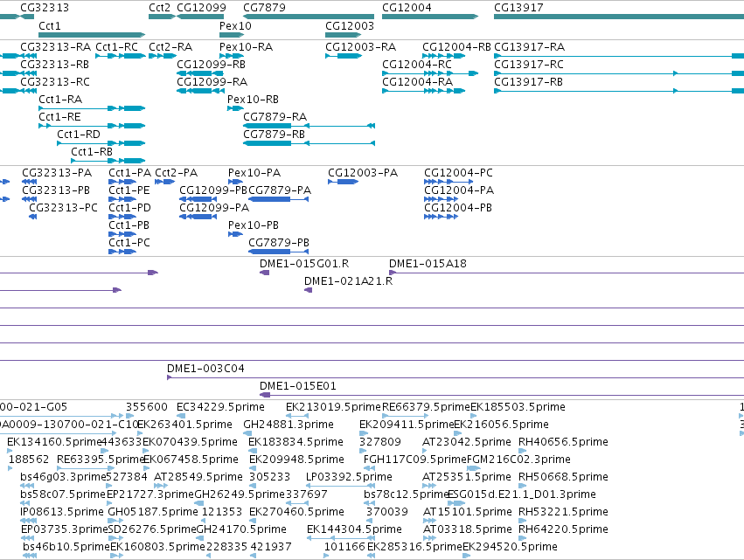Click the CG13917 gene label
Image resolution: width=744 pixels, height=560 pixels.
pos(518,8)
